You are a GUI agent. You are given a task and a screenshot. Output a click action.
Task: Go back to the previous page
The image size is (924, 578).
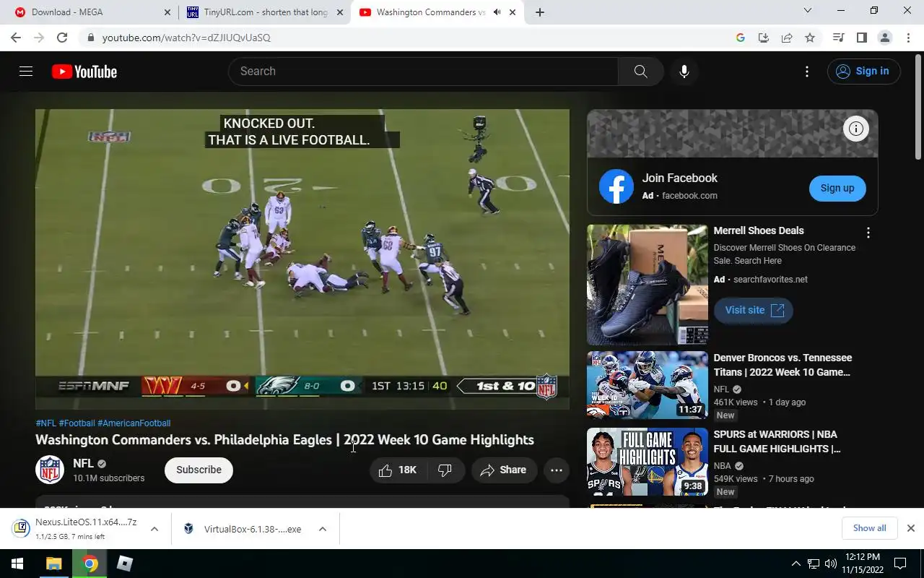[x=16, y=38]
